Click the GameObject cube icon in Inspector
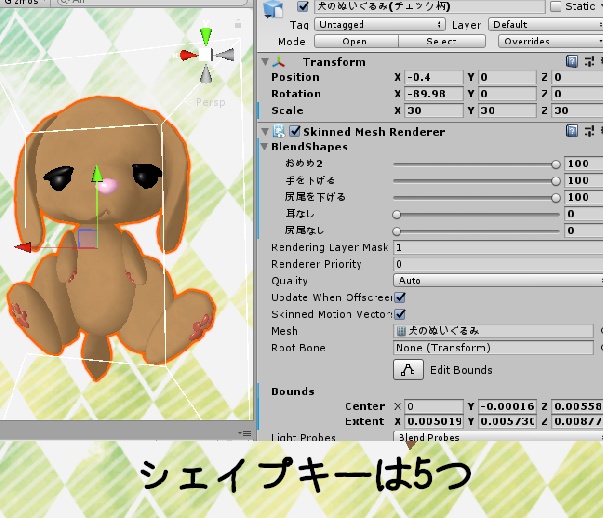The image size is (603, 518). (273, 8)
